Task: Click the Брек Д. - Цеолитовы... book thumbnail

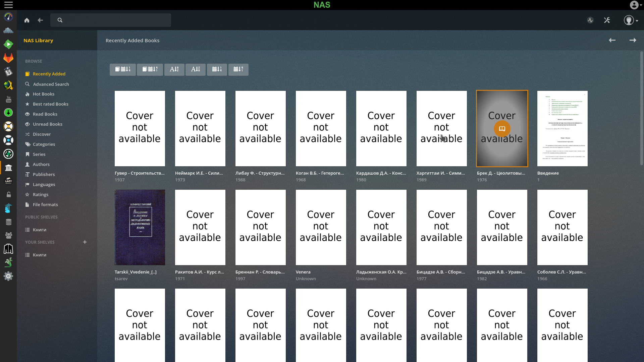Action: pos(502,128)
